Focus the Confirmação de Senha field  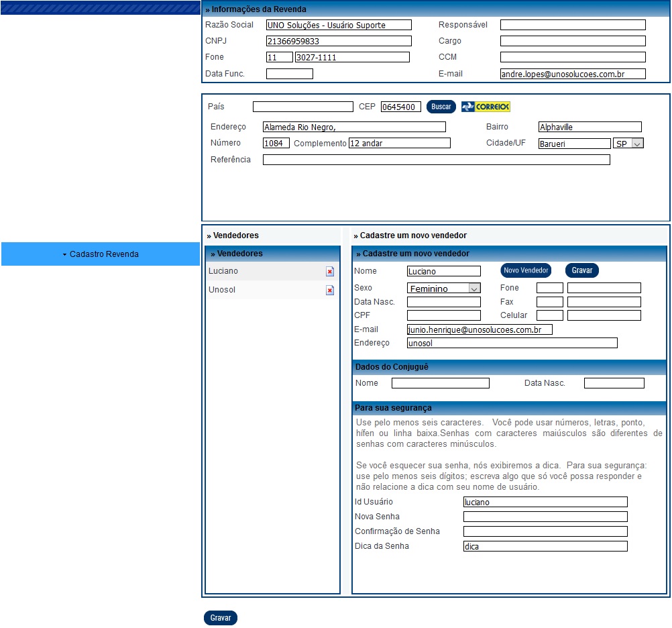(x=545, y=531)
